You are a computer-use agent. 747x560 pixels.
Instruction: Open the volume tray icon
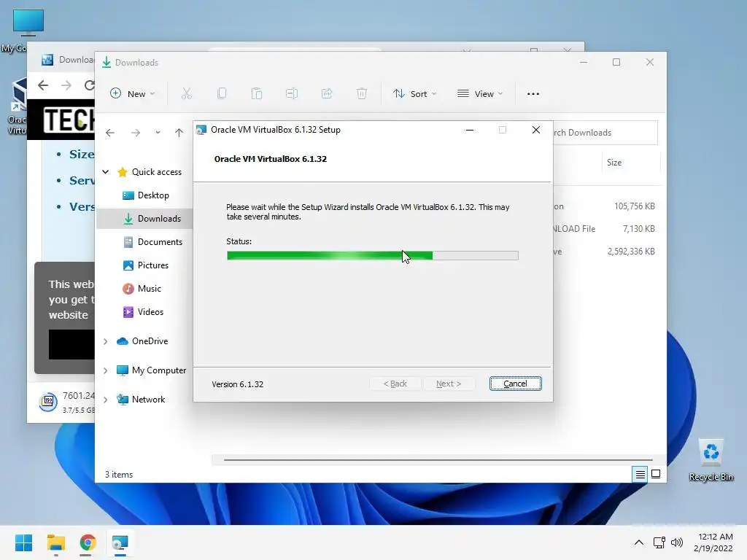(x=676, y=542)
